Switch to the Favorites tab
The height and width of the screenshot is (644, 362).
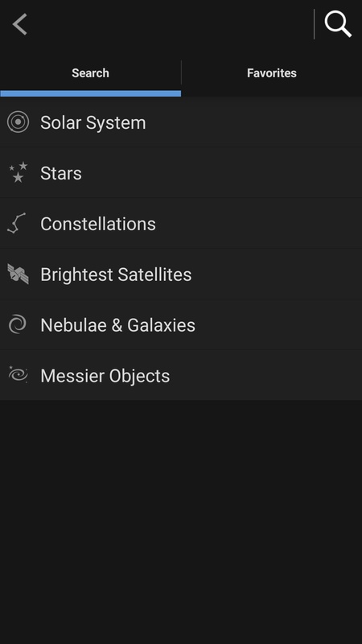click(x=272, y=73)
